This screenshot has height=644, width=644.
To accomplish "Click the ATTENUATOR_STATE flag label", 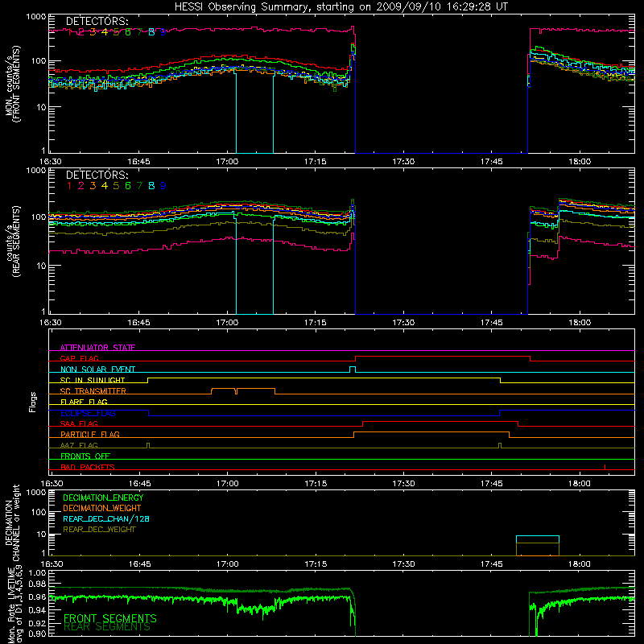I will [97, 348].
